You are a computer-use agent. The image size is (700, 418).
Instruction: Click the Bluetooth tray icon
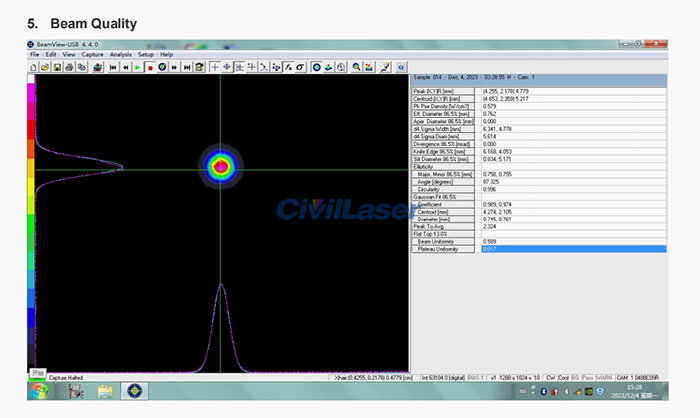[x=543, y=391]
